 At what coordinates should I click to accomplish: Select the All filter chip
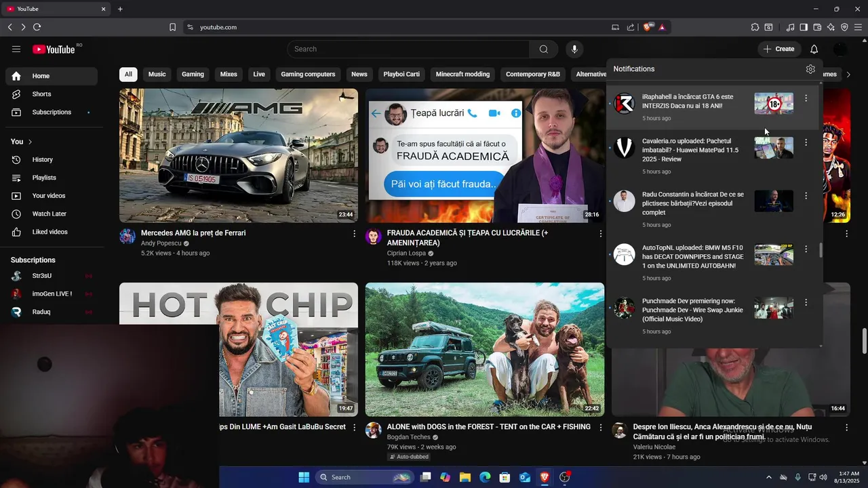128,75
